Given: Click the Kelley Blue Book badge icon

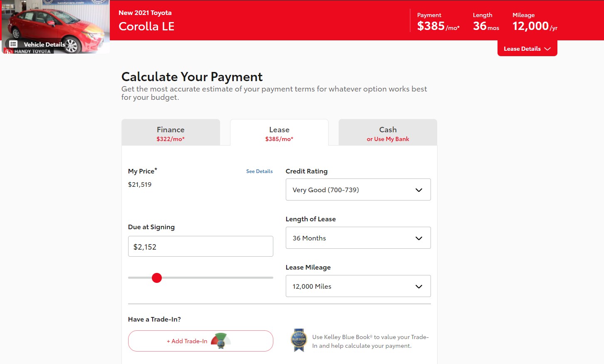Looking at the screenshot, I should point(299,340).
